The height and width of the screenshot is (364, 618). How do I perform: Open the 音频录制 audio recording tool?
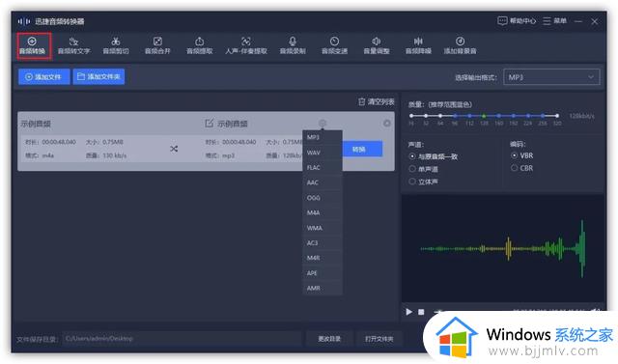pos(293,45)
